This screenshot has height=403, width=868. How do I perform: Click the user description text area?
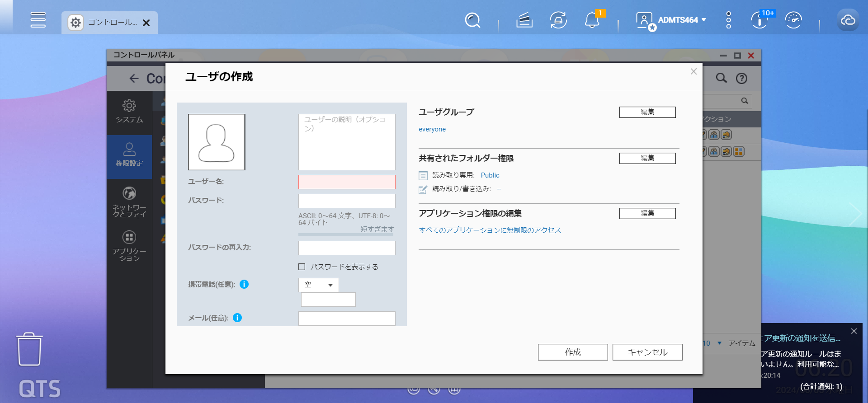coord(347,142)
